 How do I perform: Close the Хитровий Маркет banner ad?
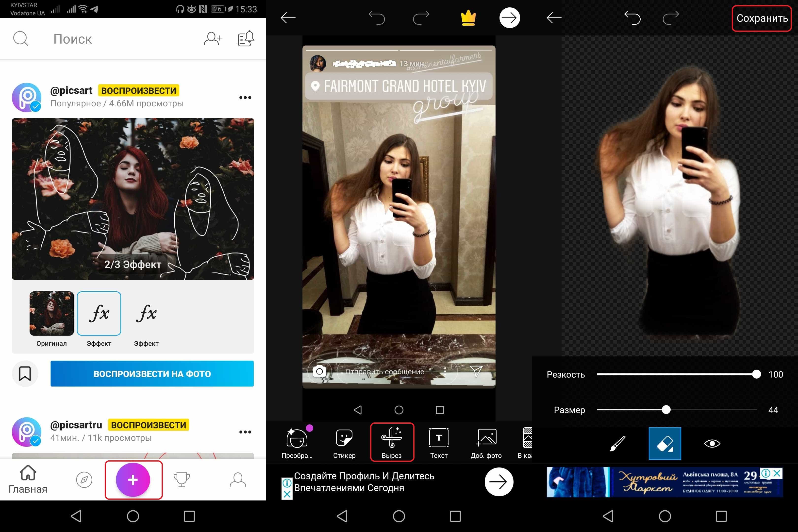point(777,473)
